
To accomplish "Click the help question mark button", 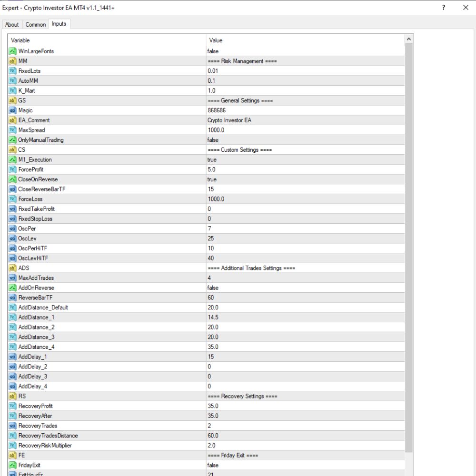I will point(444,8).
